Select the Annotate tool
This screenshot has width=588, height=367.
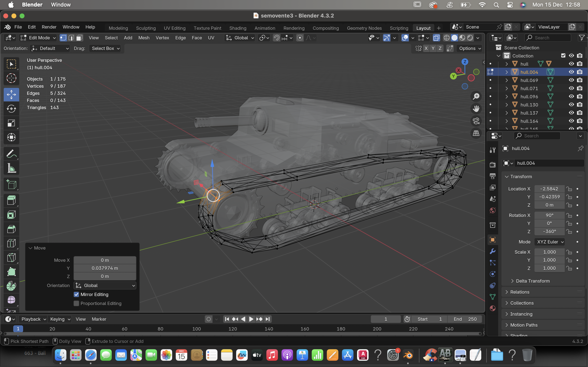(x=11, y=153)
